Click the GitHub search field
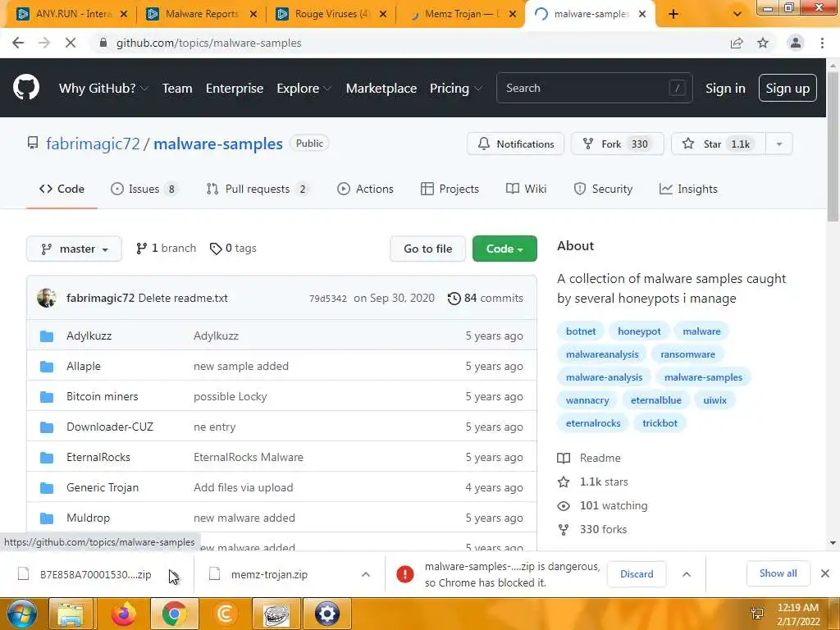This screenshot has width=840, height=630. 595,88
